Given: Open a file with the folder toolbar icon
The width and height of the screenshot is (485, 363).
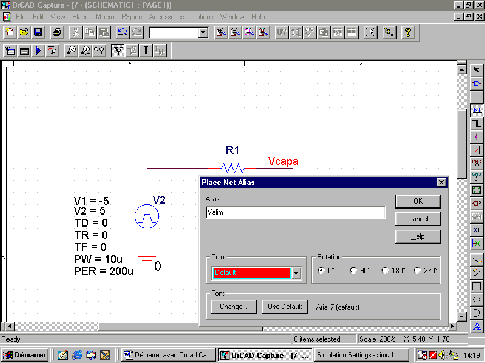Looking at the screenshot, I should [x=24, y=32].
